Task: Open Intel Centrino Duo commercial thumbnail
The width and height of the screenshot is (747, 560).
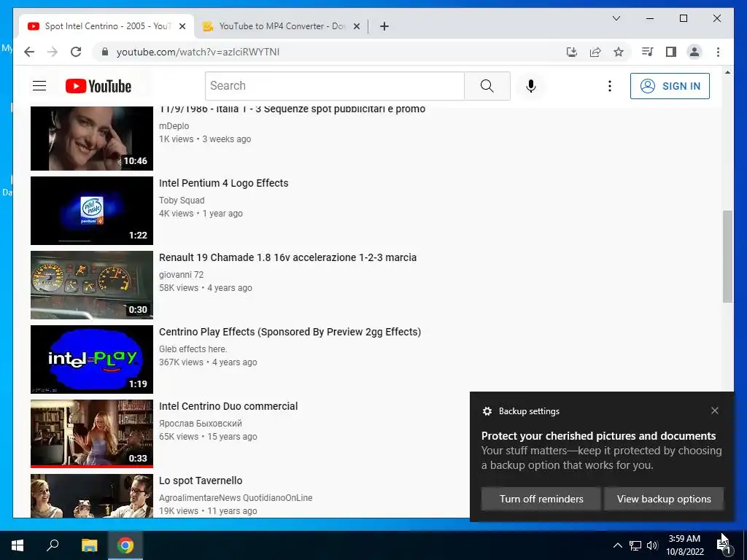Action: 92,433
